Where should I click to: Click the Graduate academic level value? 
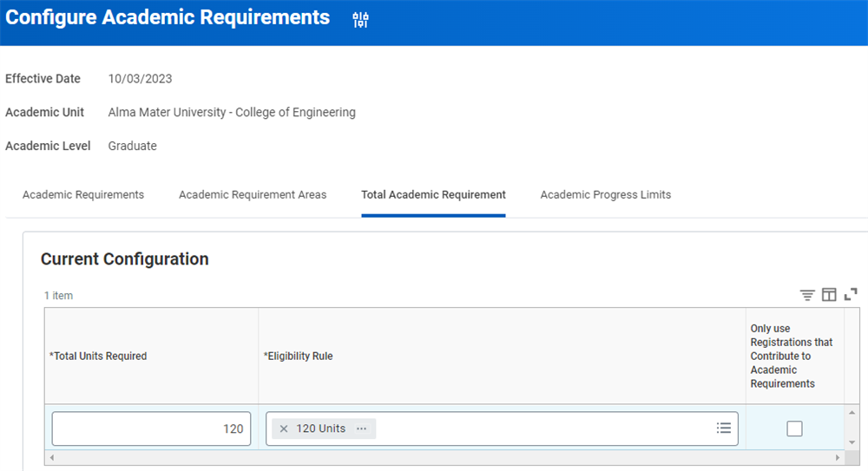(132, 146)
